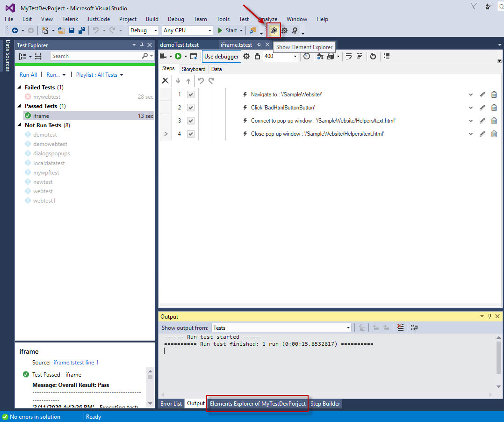
Task: Click the Show Element Explorer icon
Action: click(x=274, y=30)
